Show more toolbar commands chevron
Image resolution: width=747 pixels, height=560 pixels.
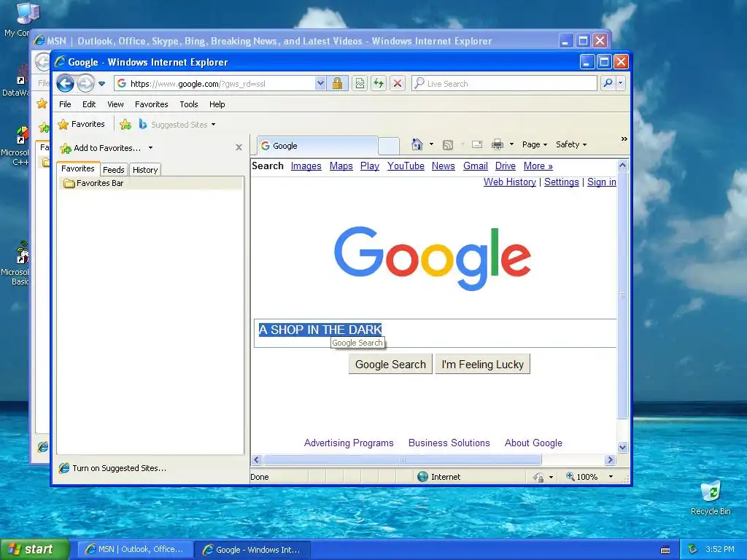click(x=624, y=139)
